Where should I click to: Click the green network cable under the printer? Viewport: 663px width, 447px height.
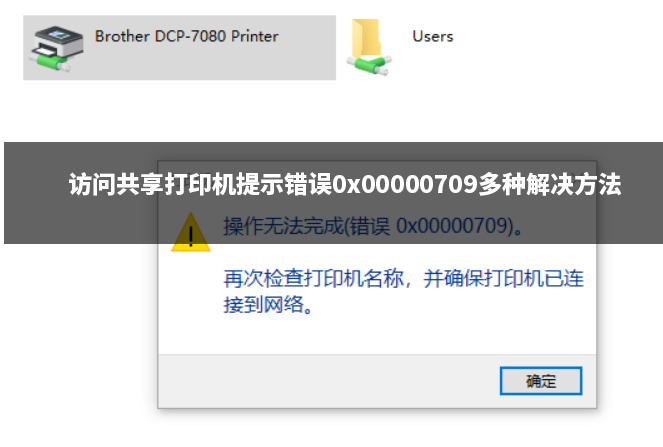50,61
